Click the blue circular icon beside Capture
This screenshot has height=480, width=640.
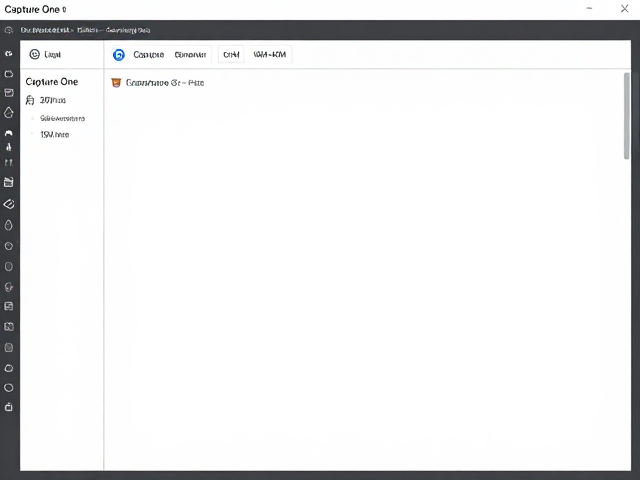119,55
